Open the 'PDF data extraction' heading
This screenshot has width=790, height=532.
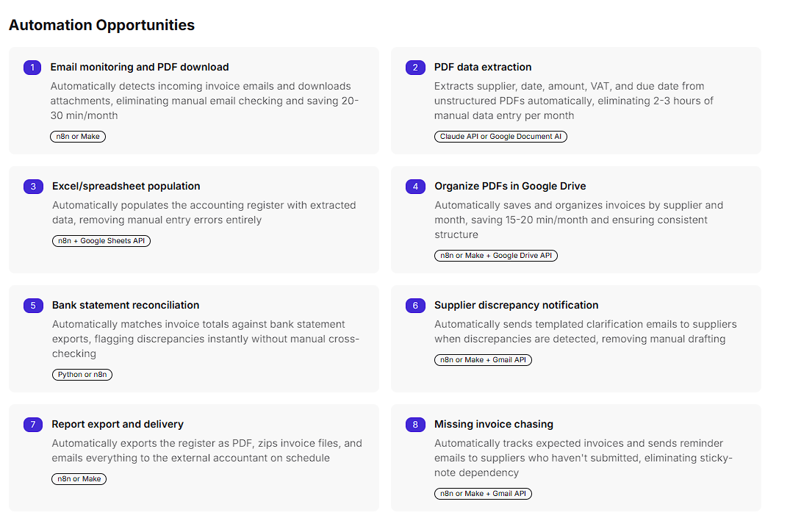tap(483, 67)
